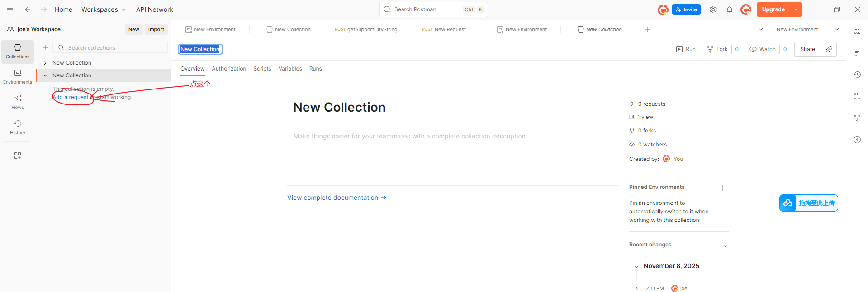
Task: Create new collection with sidebar plus icon
Action: coord(45,47)
